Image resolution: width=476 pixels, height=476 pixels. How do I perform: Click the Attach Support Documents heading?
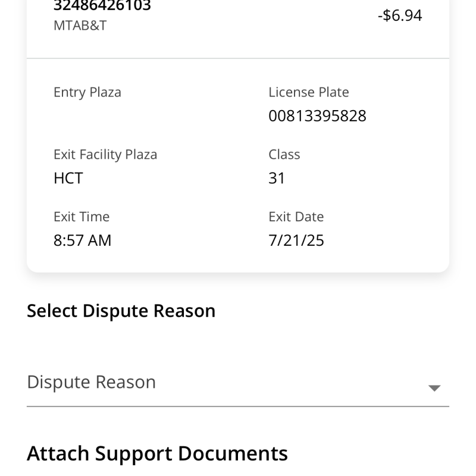(x=157, y=453)
